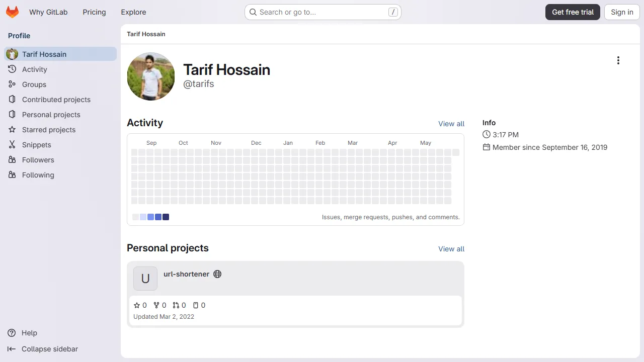This screenshot has height=362, width=644.
Task: Click the lightest legend color square
Action: click(135, 217)
